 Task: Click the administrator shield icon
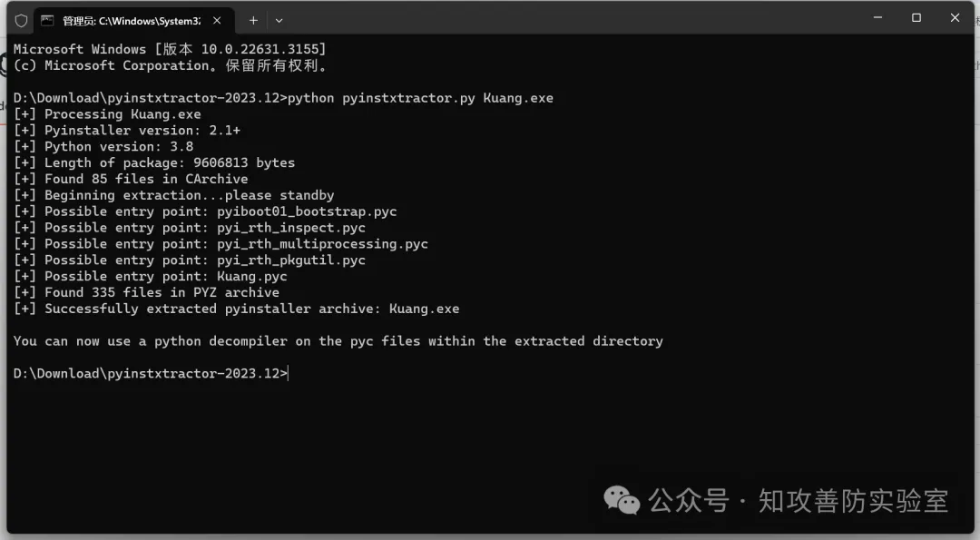(x=21, y=20)
